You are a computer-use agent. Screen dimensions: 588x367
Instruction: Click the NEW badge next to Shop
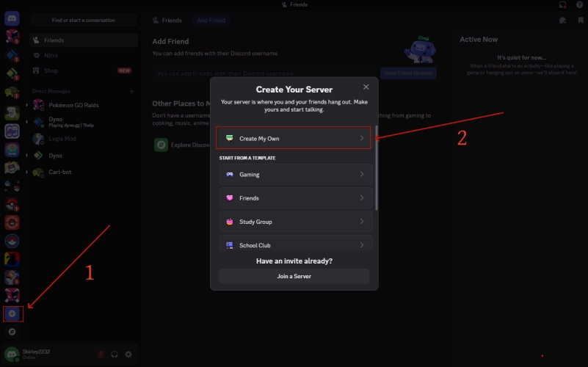(124, 70)
